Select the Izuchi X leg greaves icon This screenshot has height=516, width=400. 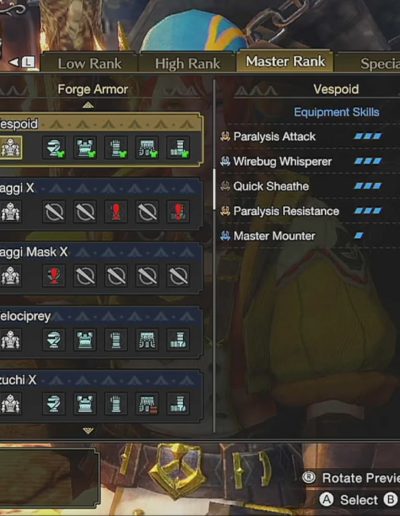click(x=178, y=404)
